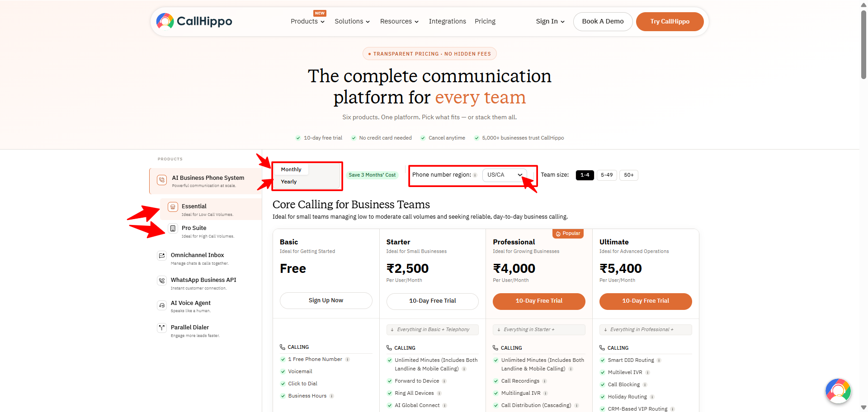Click info icon beside 1 Free Phone Number
868x412 pixels.
(x=348, y=360)
